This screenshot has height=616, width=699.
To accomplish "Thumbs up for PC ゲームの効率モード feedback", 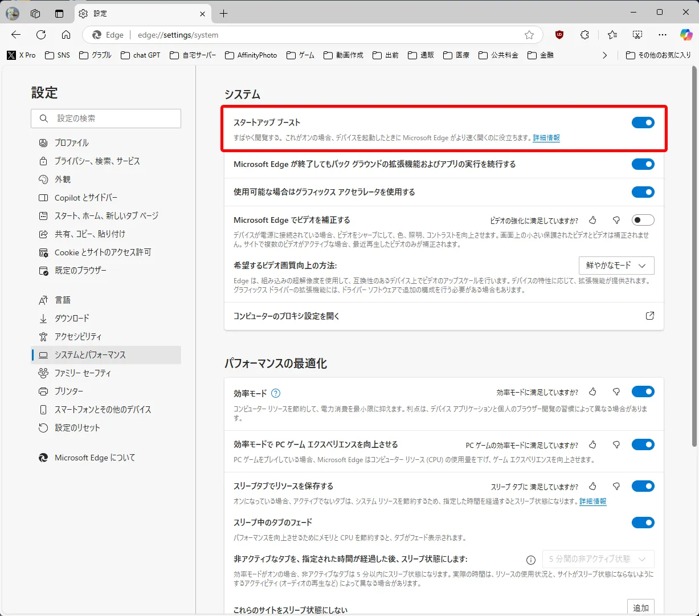I will pos(592,445).
